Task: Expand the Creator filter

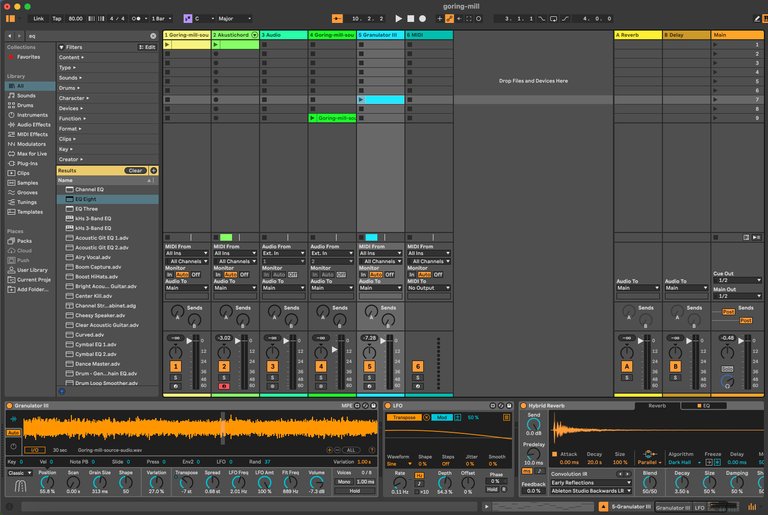Action: 71,159
